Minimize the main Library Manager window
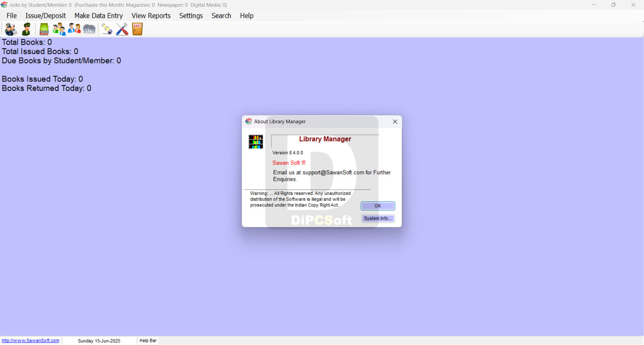Viewport: 644px width, 345px height. point(594,5)
